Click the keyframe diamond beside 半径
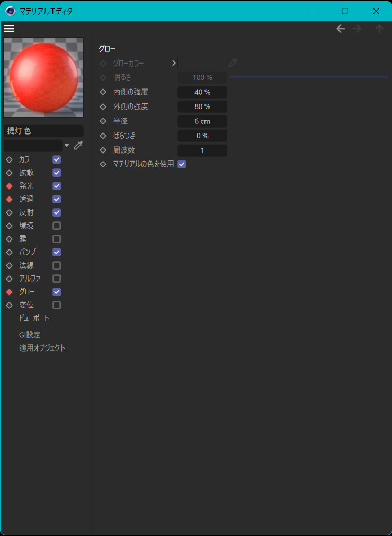The image size is (392, 536). tap(103, 121)
